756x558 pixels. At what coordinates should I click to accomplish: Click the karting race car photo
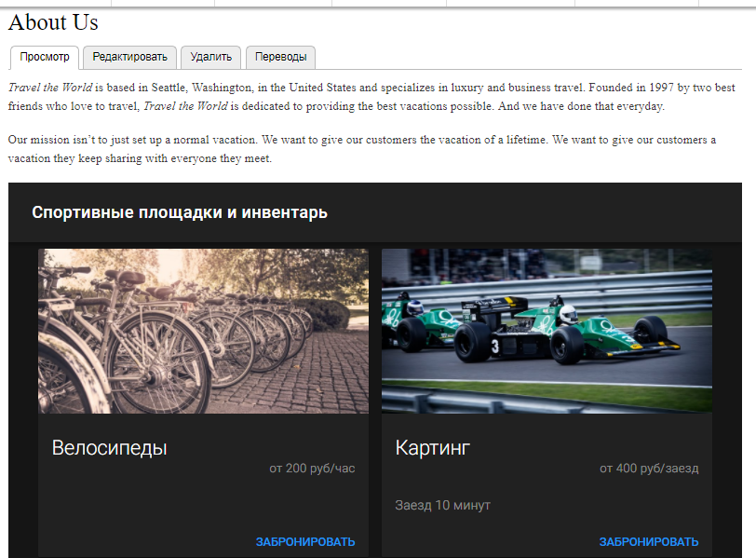pos(547,331)
